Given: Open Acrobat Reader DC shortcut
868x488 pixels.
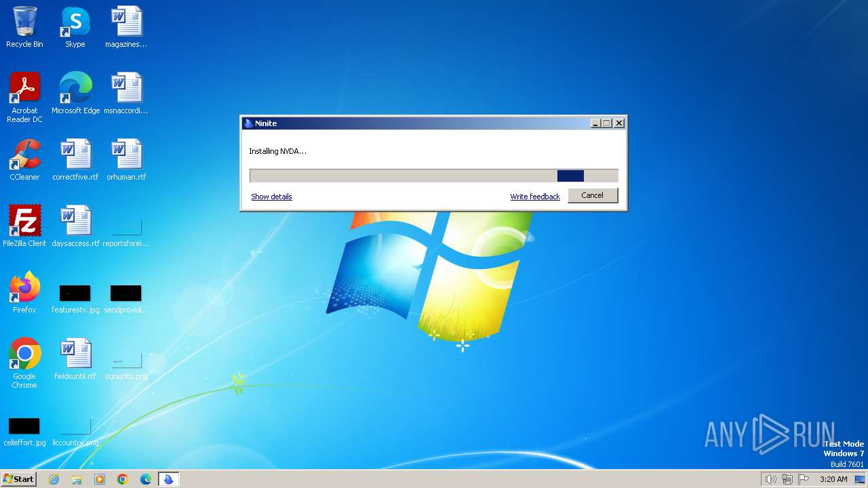Looking at the screenshot, I should (24, 98).
